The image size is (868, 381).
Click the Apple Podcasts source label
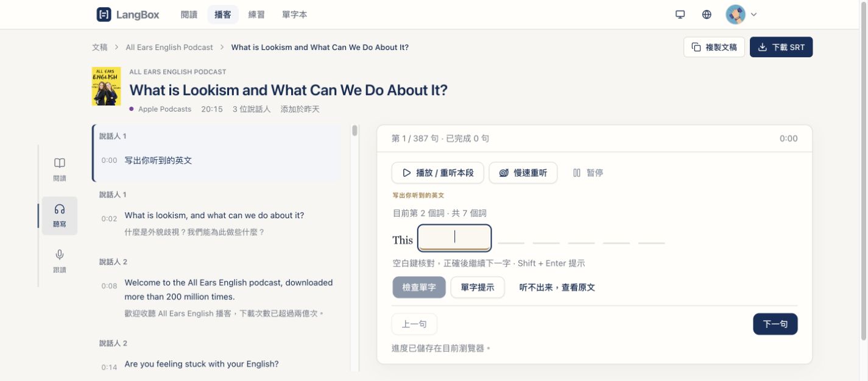[164, 109]
